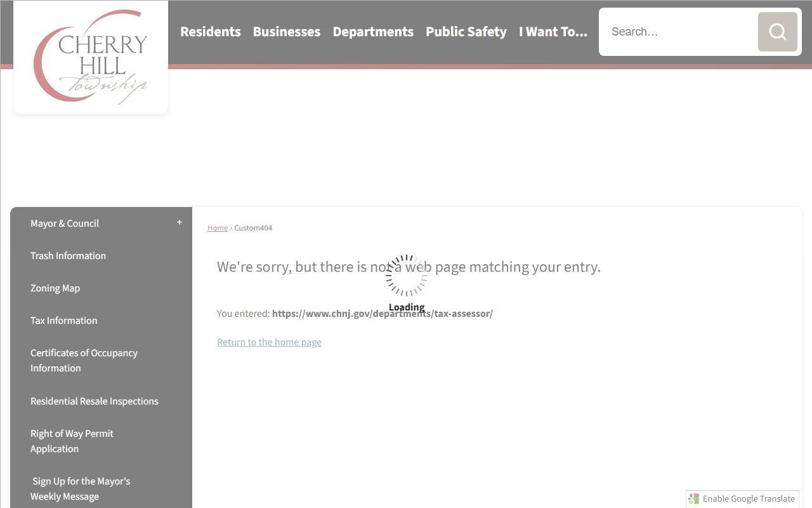Viewport: 812px width, 508px height.
Task: Open Certificates of Occupancy Information
Action: point(84,361)
